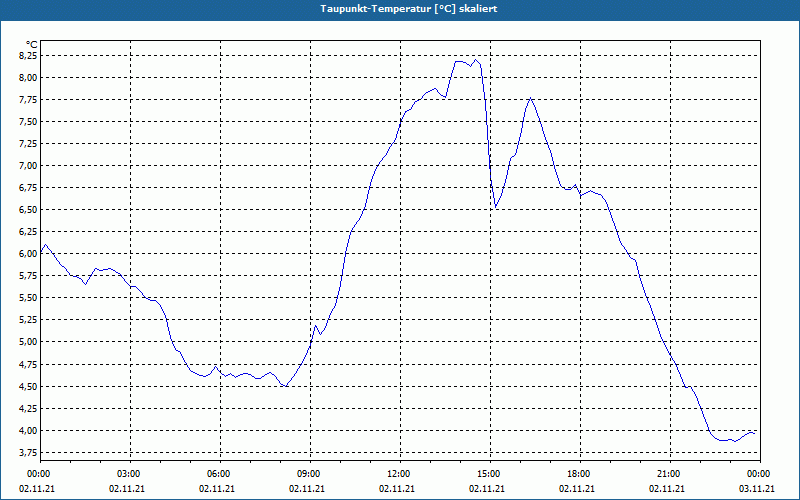This screenshot has height=500, width=800.
Task: Click the '4,25' y-axis tick label
Action: click(29, 408)
